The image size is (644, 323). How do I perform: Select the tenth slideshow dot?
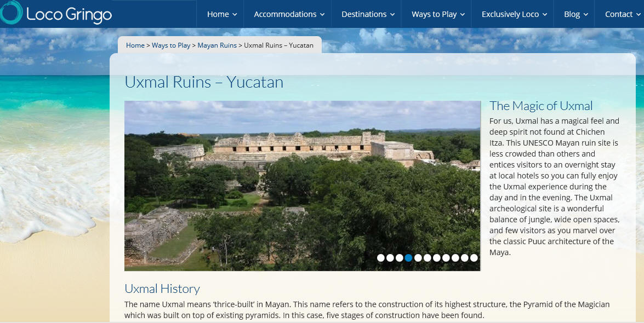pos(465,258)
